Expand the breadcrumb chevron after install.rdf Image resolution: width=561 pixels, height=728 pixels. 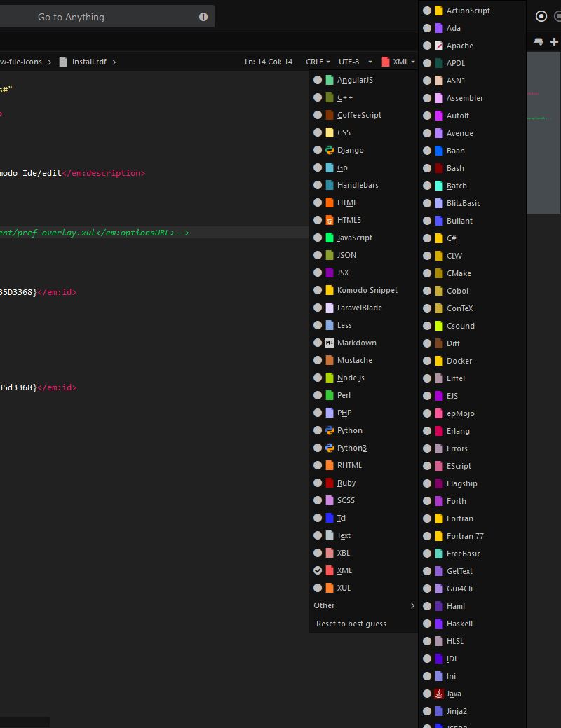[x=114, y=62]
